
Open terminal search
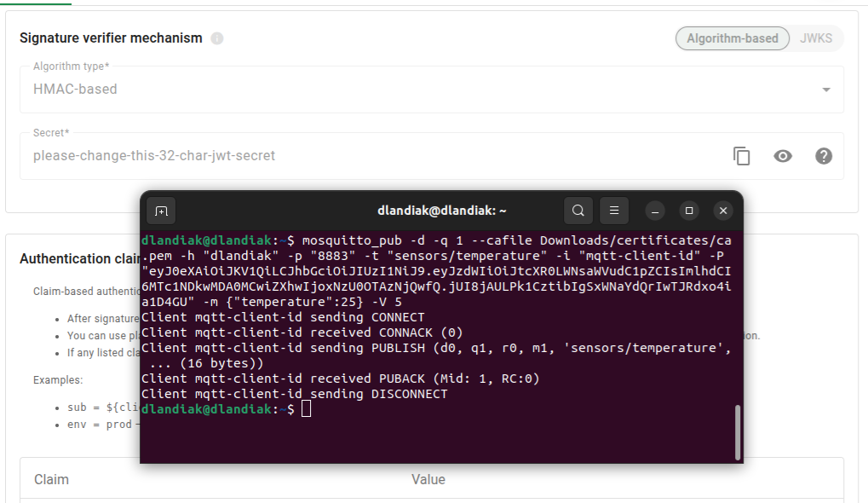(578, 211)
